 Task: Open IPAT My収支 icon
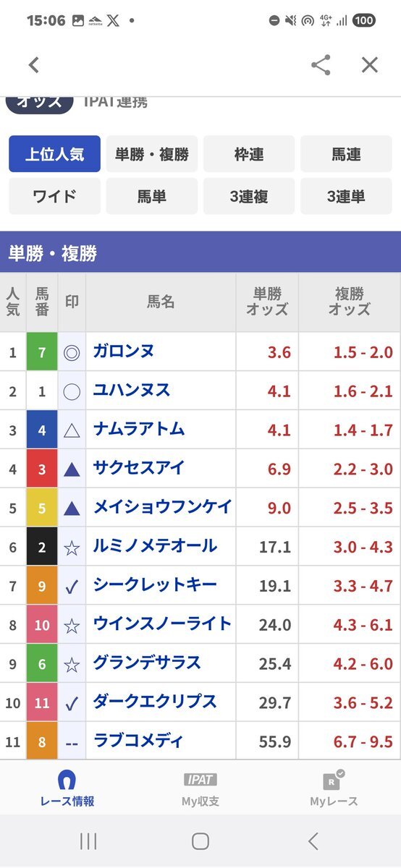pyautogui.click(x=200, y=780)
